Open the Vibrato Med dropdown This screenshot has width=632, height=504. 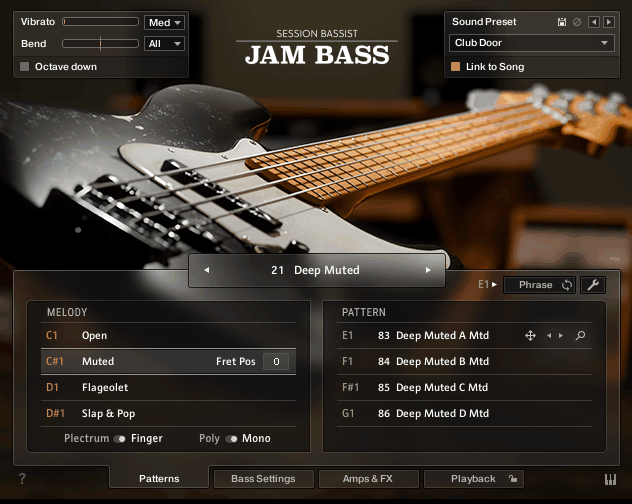point(164,23)
